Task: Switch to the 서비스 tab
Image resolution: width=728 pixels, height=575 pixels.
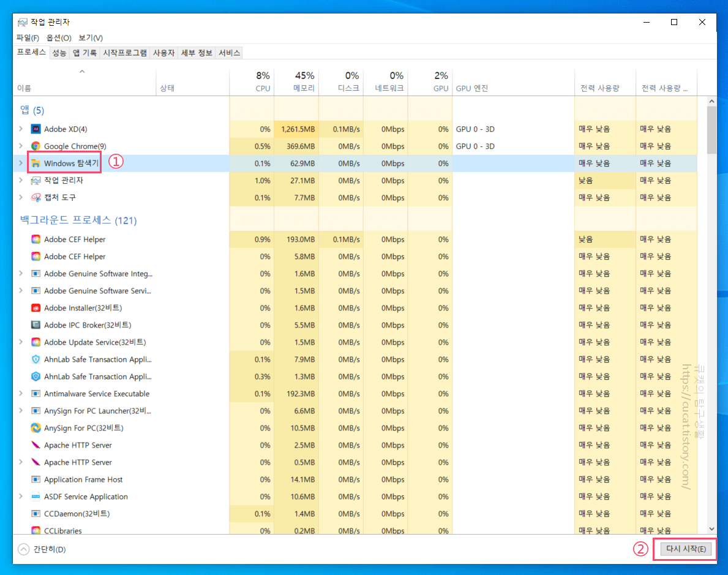Action: (x=230, y=53)
